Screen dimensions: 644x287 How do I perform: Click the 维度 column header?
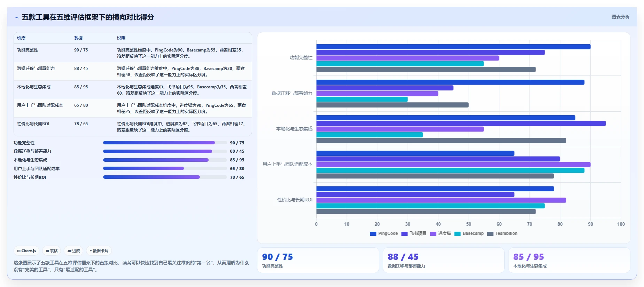point(21,38)
